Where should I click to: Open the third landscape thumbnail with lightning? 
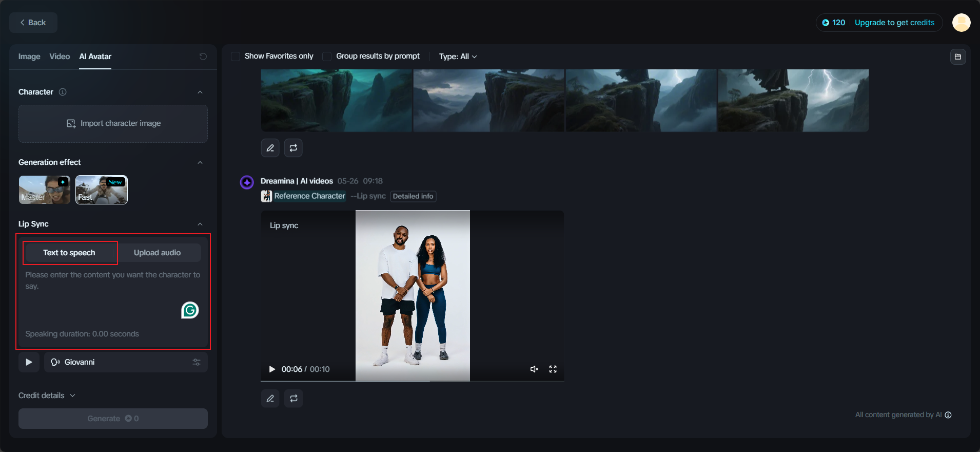(641, 101)
